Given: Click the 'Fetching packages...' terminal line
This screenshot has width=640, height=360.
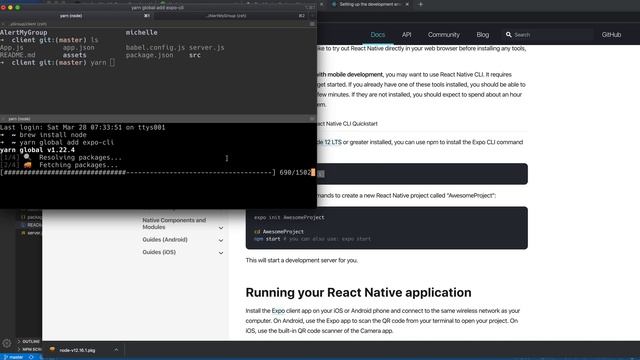Looking at the screenshot, I should [59, 165].
